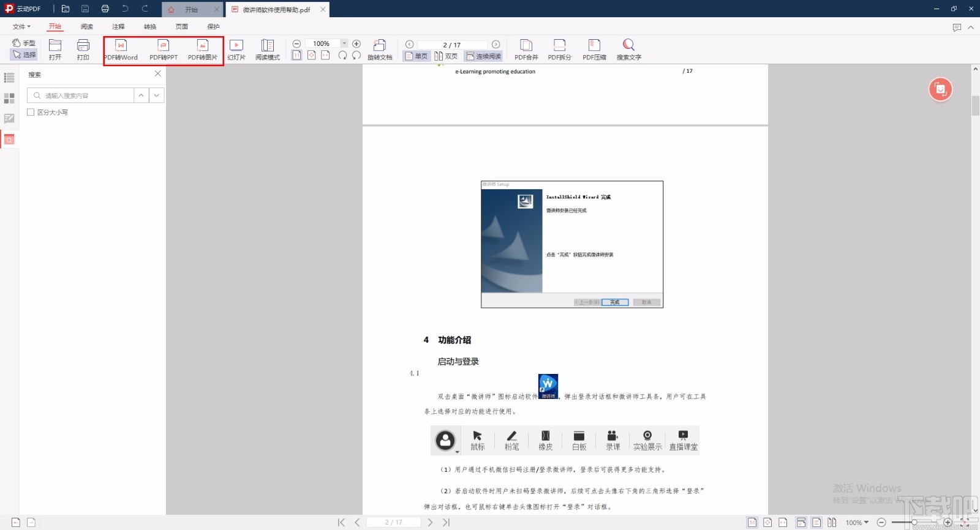Select the 转换 ribbon tab

tap(150, 27)
